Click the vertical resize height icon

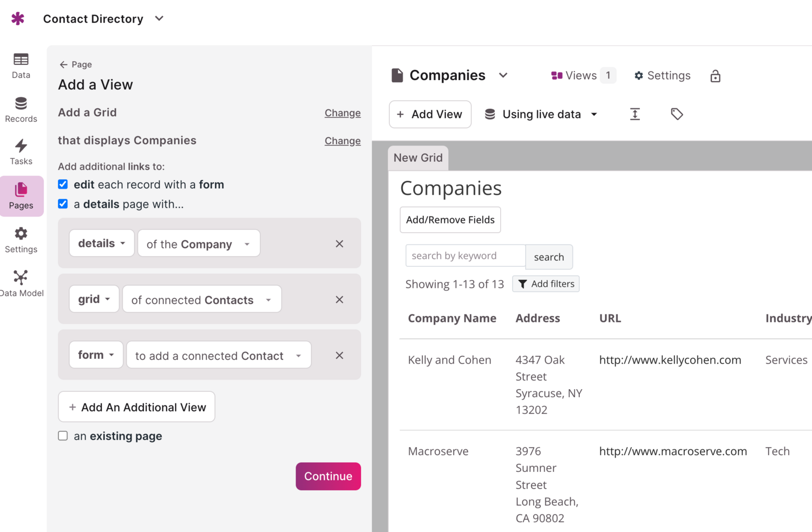click(x=635, y=114)
